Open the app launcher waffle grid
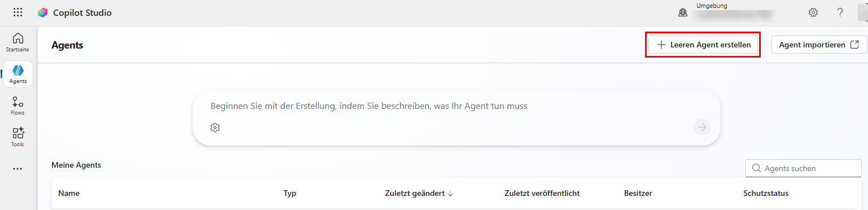The image size is (868, 210). point(18,12)
